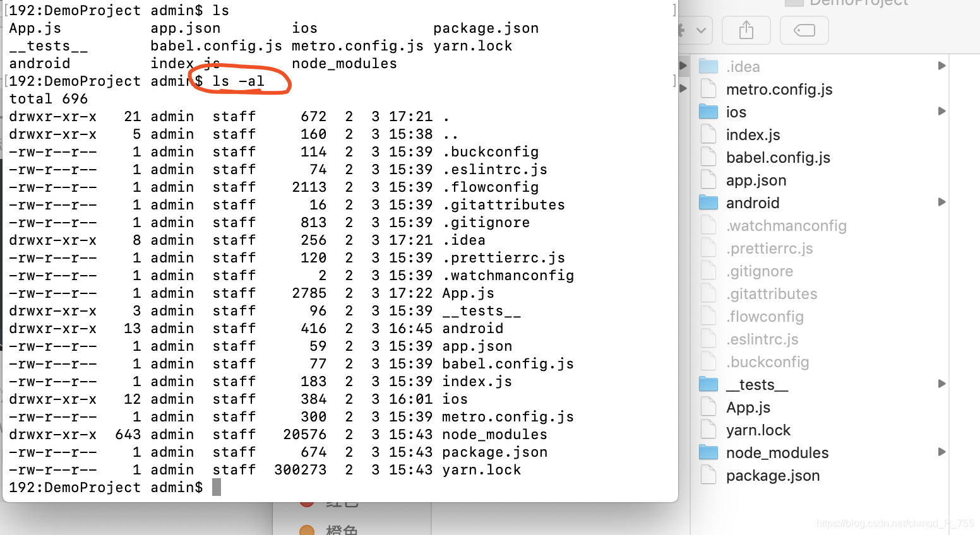This screenshot has width=980, height=535.
Task: Click .prettierrc.js entry in terminal listing
Action: tap(504, 257)
